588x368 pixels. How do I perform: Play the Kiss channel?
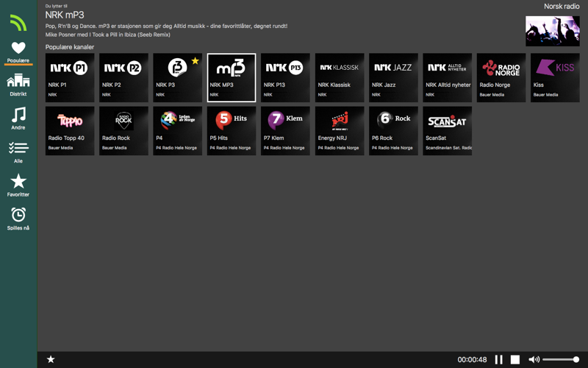pyautogui.click(x=555, y=78)
